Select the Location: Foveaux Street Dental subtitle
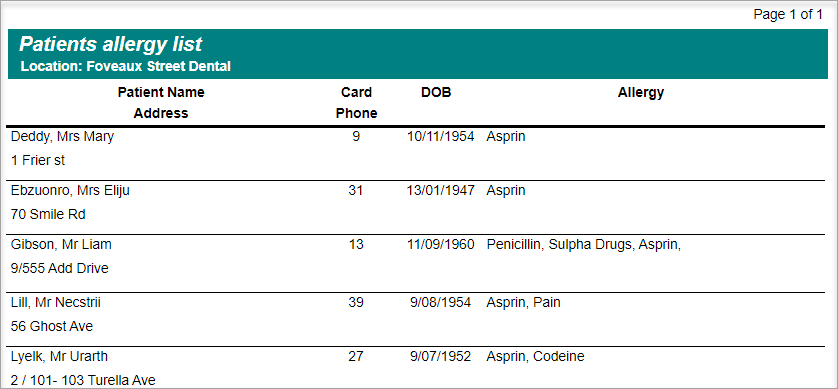Screen dimensions: 838x389 126,67
